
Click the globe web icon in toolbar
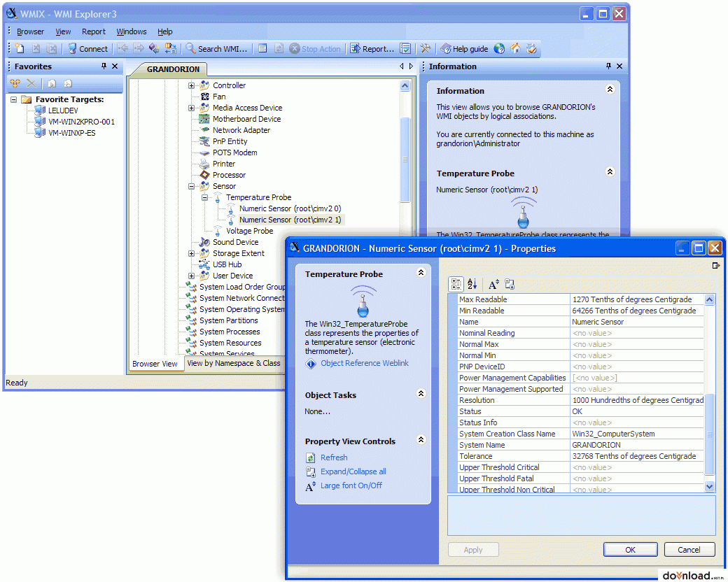tap(499, 48)
